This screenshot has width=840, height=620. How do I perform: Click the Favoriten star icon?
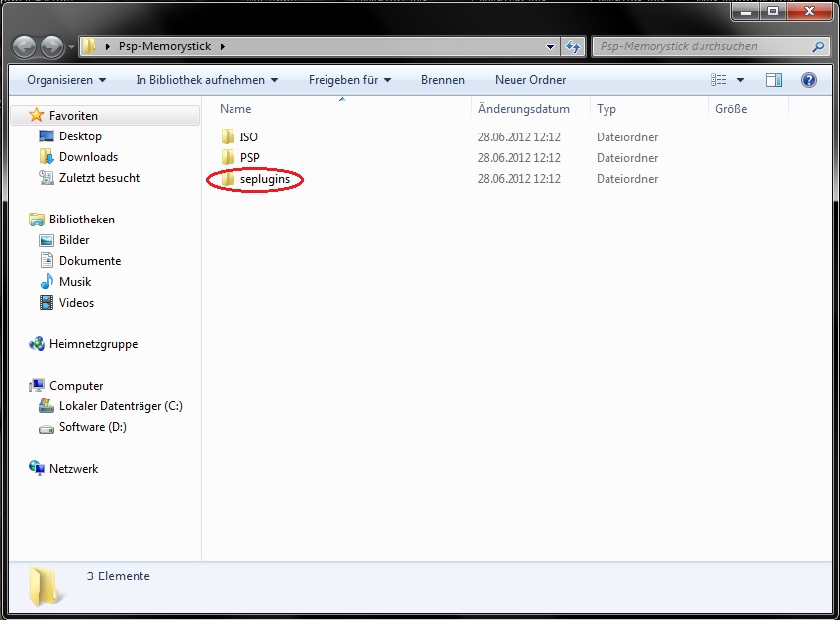tap(36, 115)
